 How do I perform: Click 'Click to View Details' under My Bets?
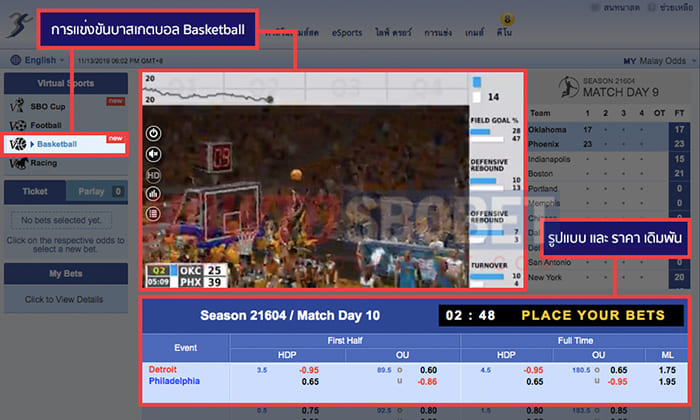point(64,299)
